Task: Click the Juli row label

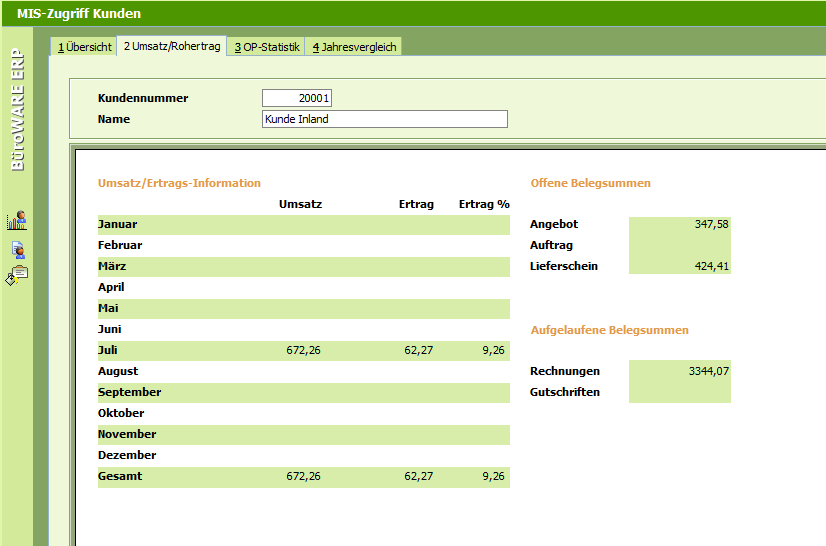Action: pos(107,350)
